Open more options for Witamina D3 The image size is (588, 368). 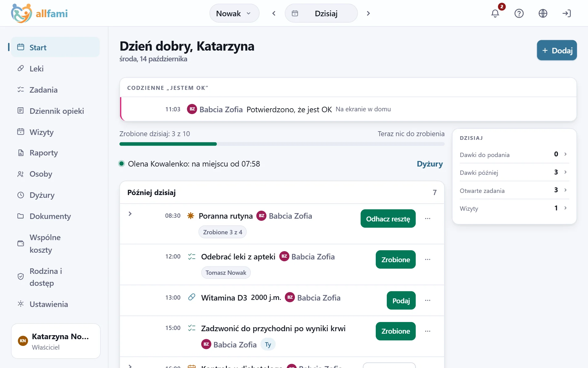(428, 301)
